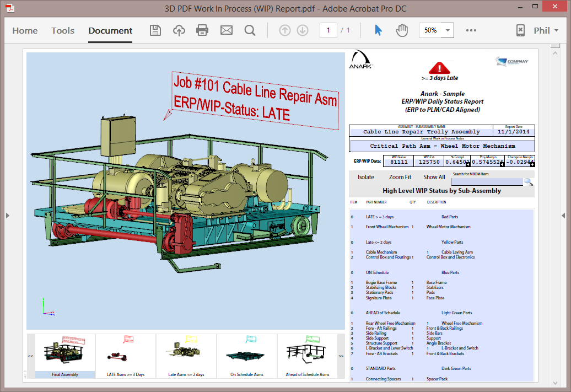Open Find using the magnifying glass
Screen dimensions: 571x392
pos(250,30)
